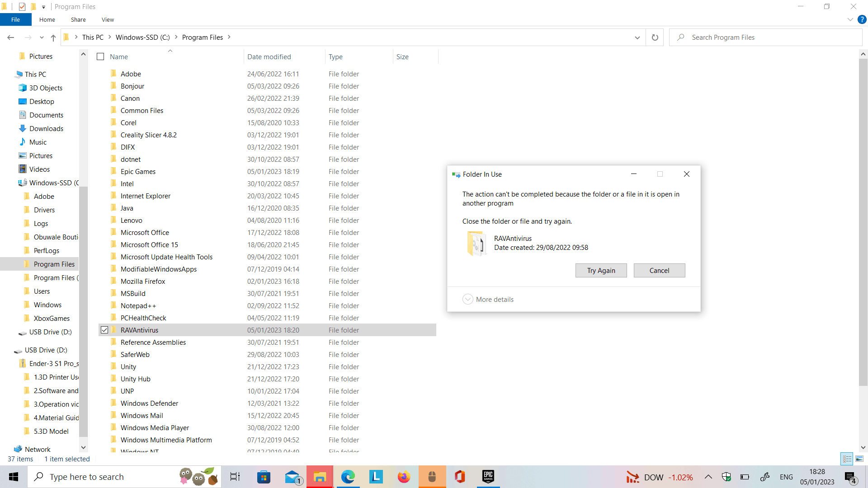Click the Back navigation arrow
The width and height of the screenshot is (868, 488).
(x=11, y=38)
